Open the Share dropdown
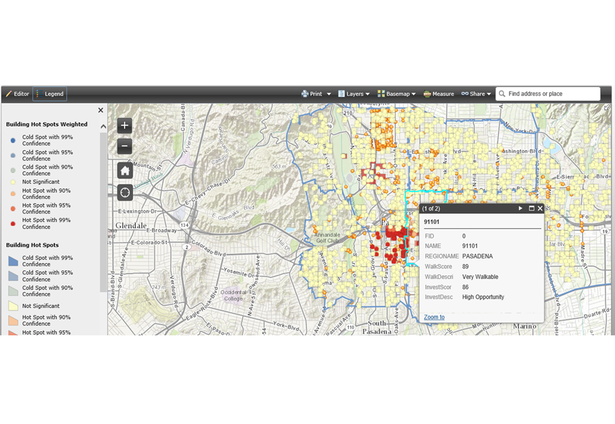 (476, 94)
